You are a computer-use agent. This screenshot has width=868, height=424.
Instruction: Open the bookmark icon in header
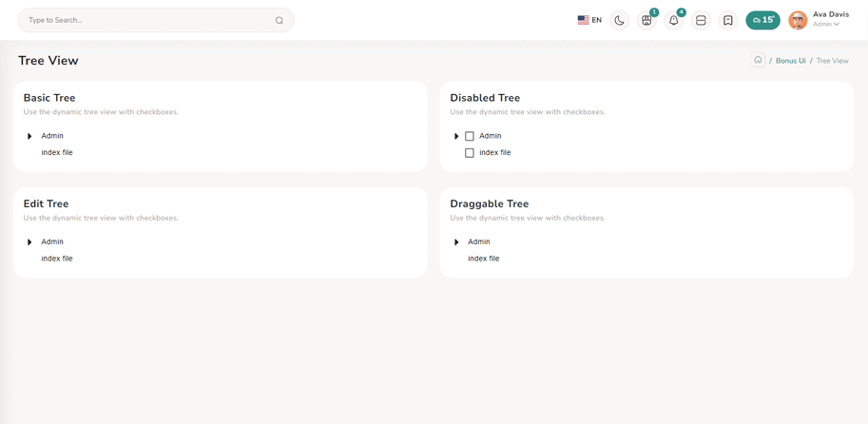coord(727,20)
